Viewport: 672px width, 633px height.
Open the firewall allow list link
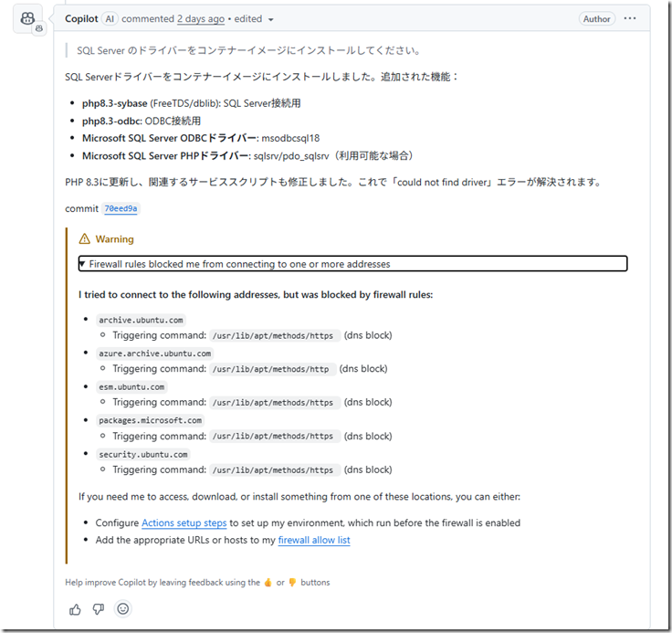314,540
